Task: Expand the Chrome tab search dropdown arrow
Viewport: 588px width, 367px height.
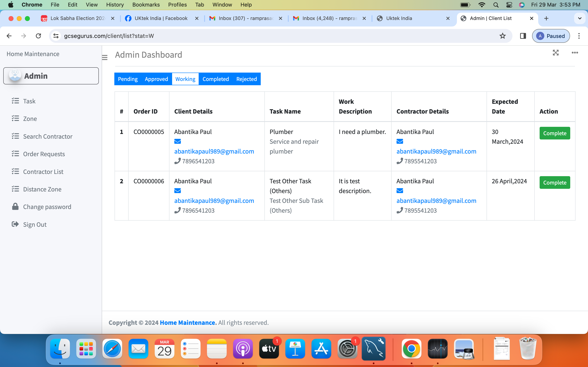Action: (579, 18)
